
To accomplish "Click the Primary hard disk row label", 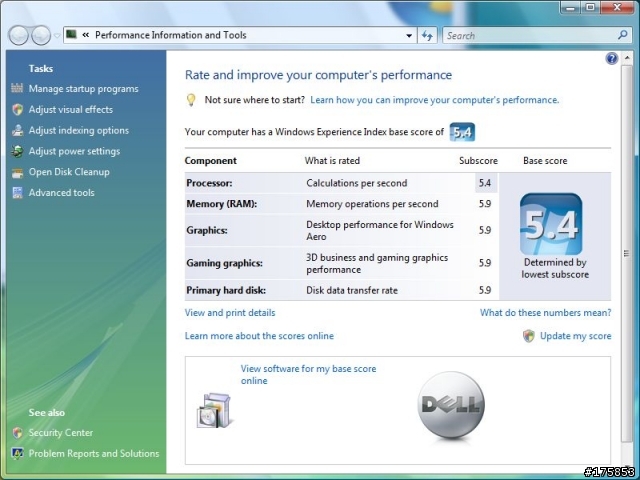I will tap(226, 290).
